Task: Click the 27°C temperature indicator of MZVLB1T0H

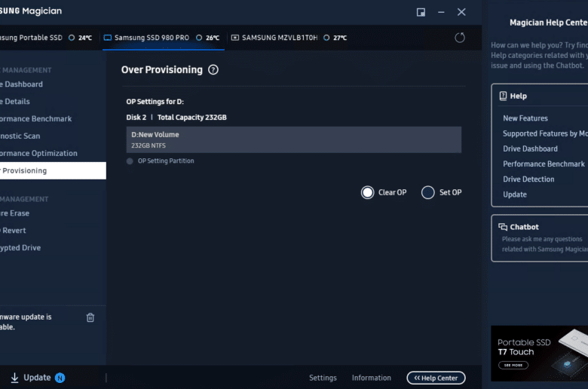Action: tap(335, 38)
